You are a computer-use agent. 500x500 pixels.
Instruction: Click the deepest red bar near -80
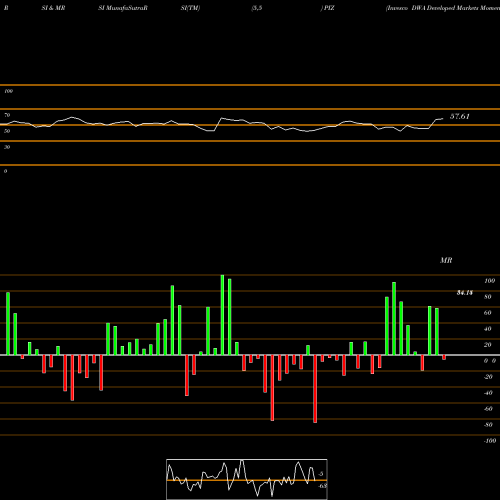315,389
